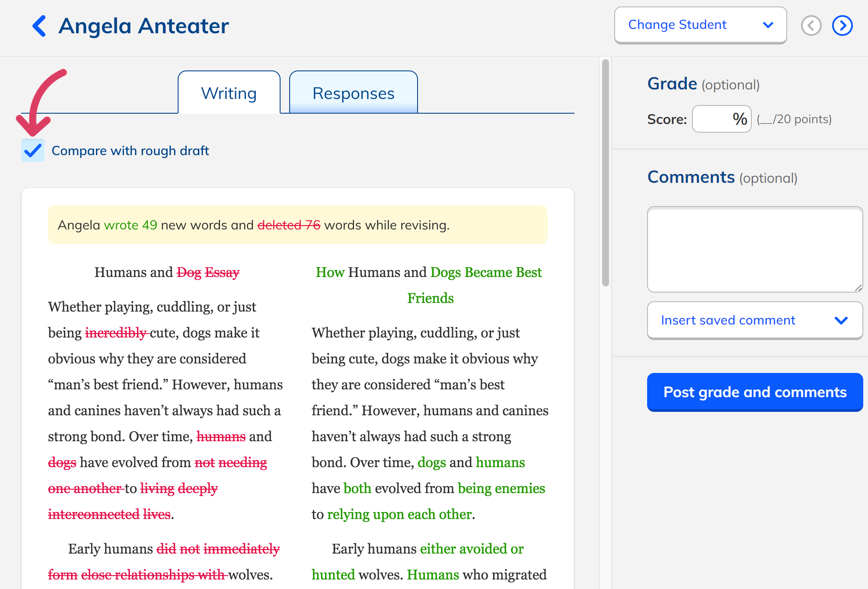Click the struck-through 'deleted 76' text
Screen dimensions: 868x589
(289, 225)
